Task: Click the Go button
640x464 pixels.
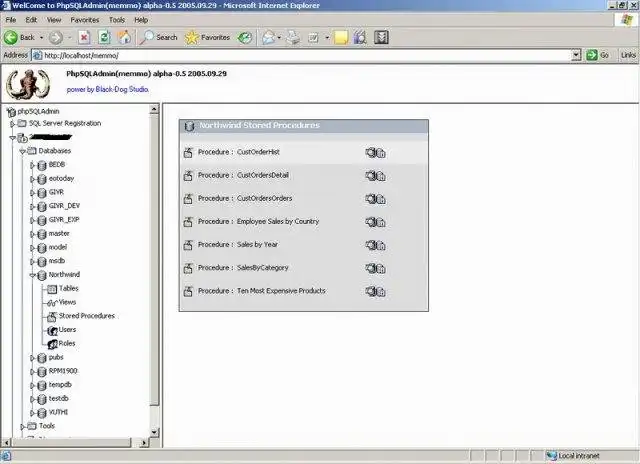Action: (598, 55)
